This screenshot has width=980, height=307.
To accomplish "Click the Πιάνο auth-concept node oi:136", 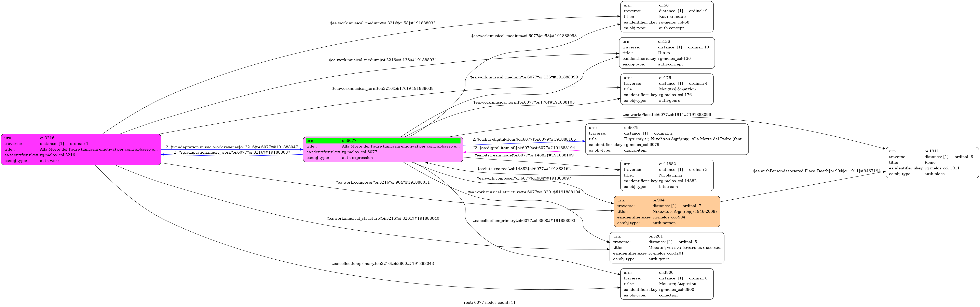I will click(x=667, y=53).
